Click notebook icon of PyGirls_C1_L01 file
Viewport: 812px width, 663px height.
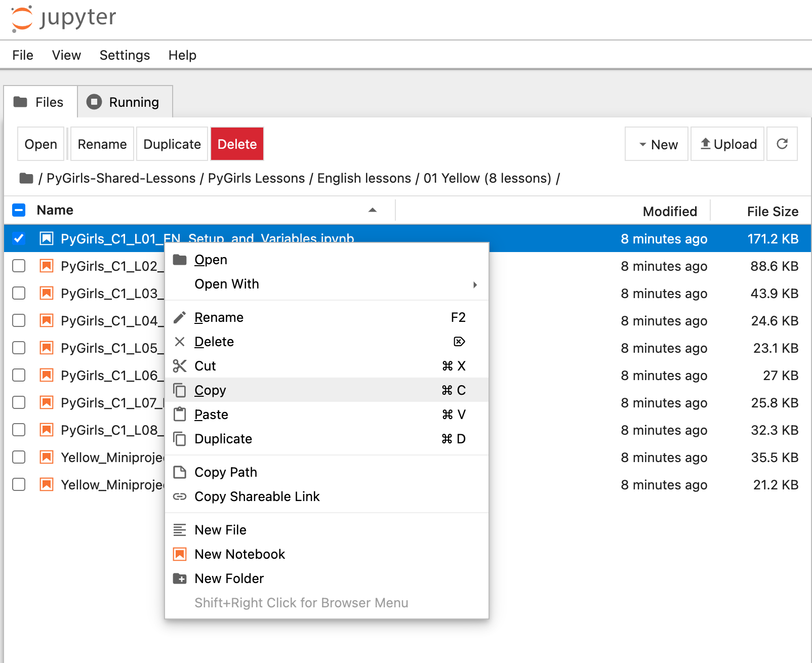pos(47,238)
